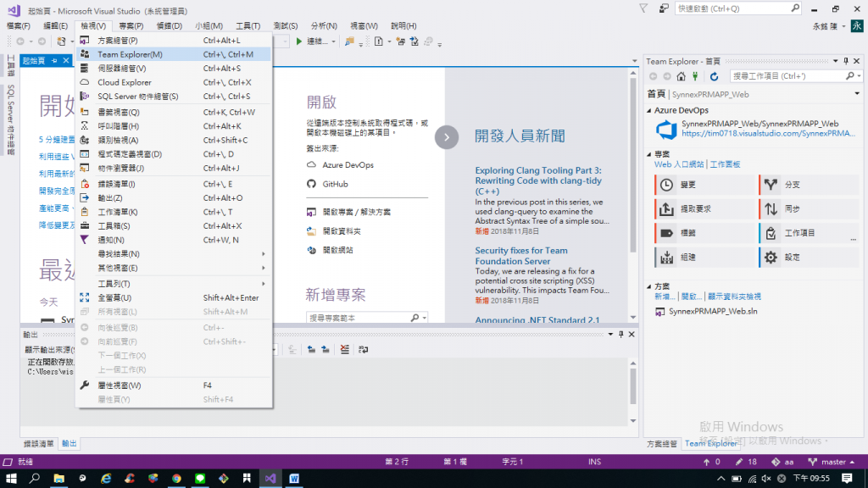Click 全螢幕 full screen menu entry
The width and height of the screenshot is (868, 488).
(174, 297)
